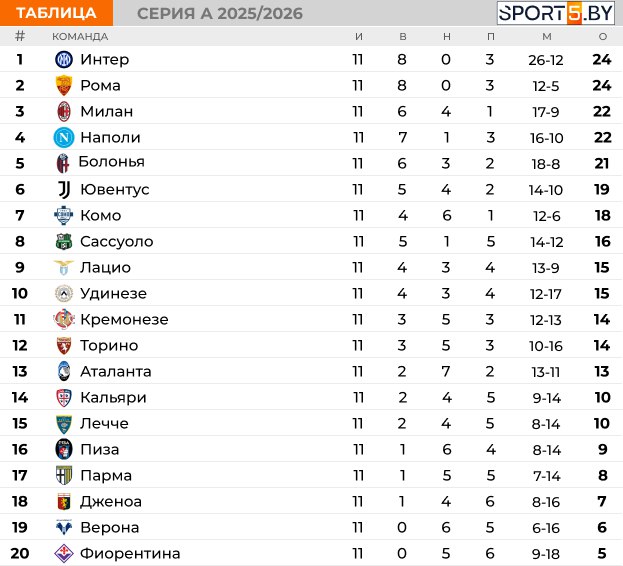Click the Inter club logo
Viewport: 623px width, 566px height.
[64, 59]
